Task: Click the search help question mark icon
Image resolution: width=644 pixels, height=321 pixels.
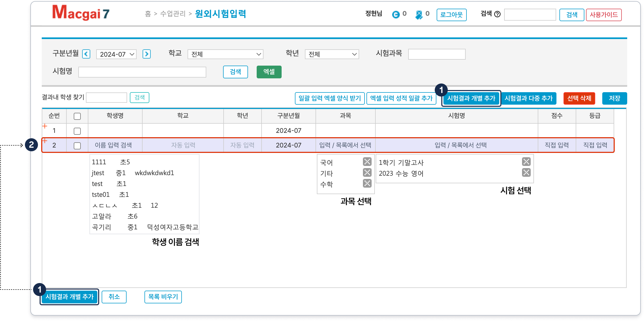Action: coord(497,14)
